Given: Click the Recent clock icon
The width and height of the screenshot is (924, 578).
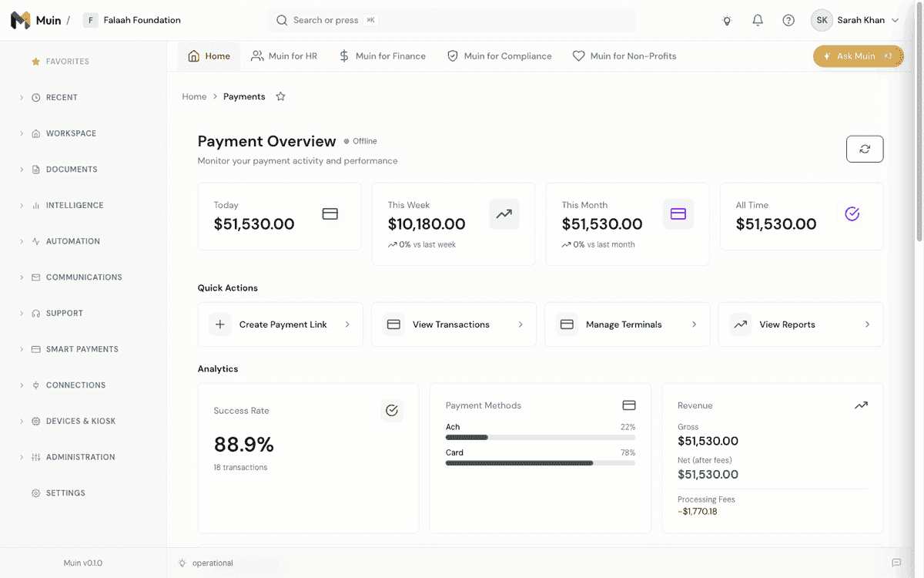Looking at the screenshot, I should (x=35, y=98).
